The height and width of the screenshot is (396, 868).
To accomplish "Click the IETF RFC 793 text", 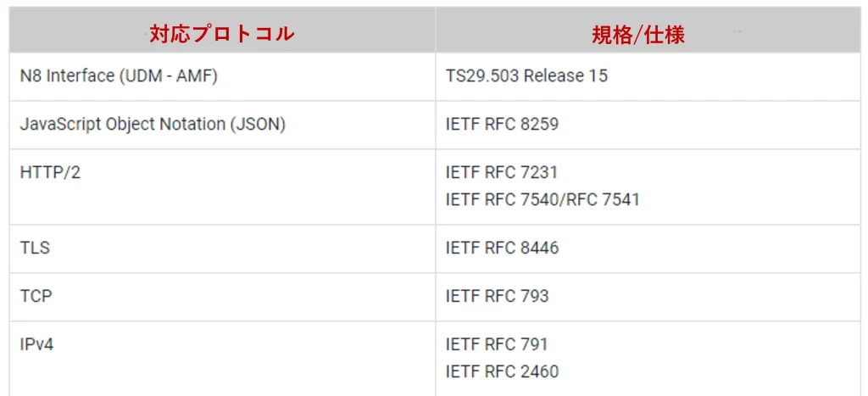I will pos(497,296).
